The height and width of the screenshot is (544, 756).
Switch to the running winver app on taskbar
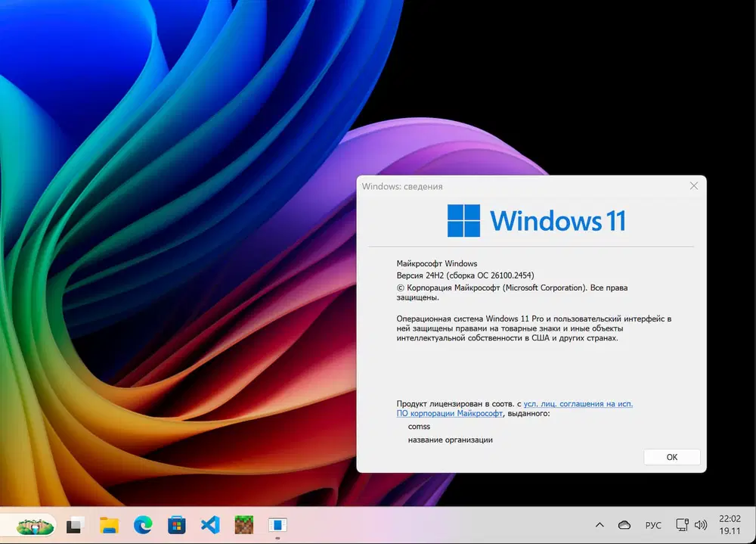277,524
